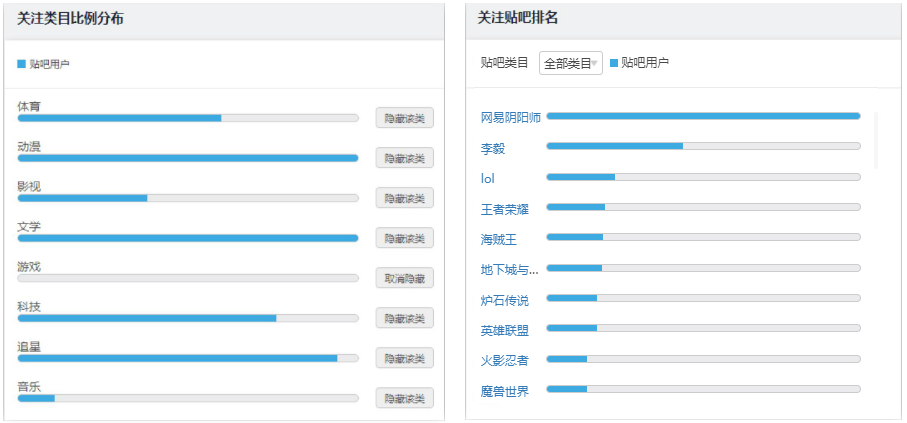Open the 李毅 tieba link
This screenshot has height=423, width=907.
493,149
